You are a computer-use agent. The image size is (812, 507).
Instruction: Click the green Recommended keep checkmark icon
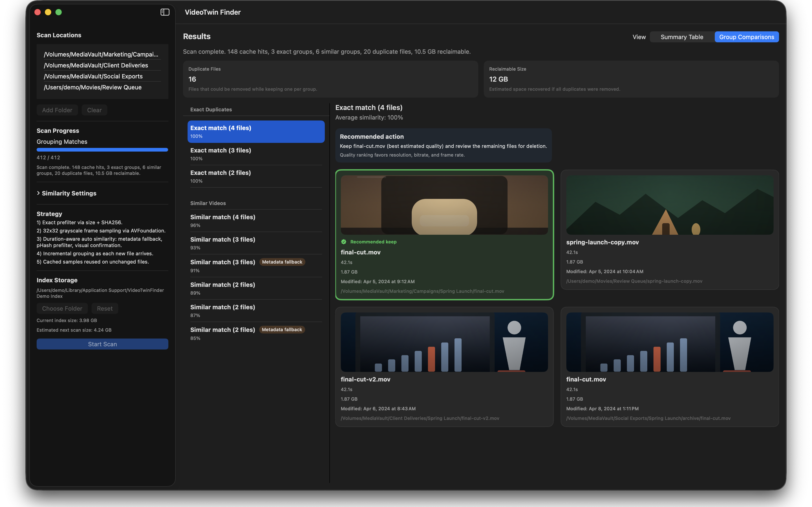click(344, 242)
